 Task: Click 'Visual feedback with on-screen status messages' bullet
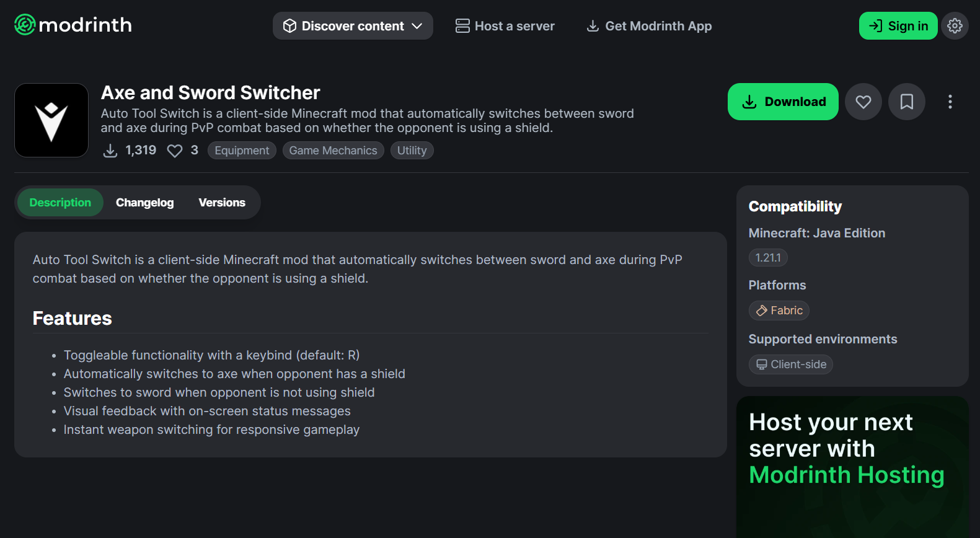[x=207, y=411]
